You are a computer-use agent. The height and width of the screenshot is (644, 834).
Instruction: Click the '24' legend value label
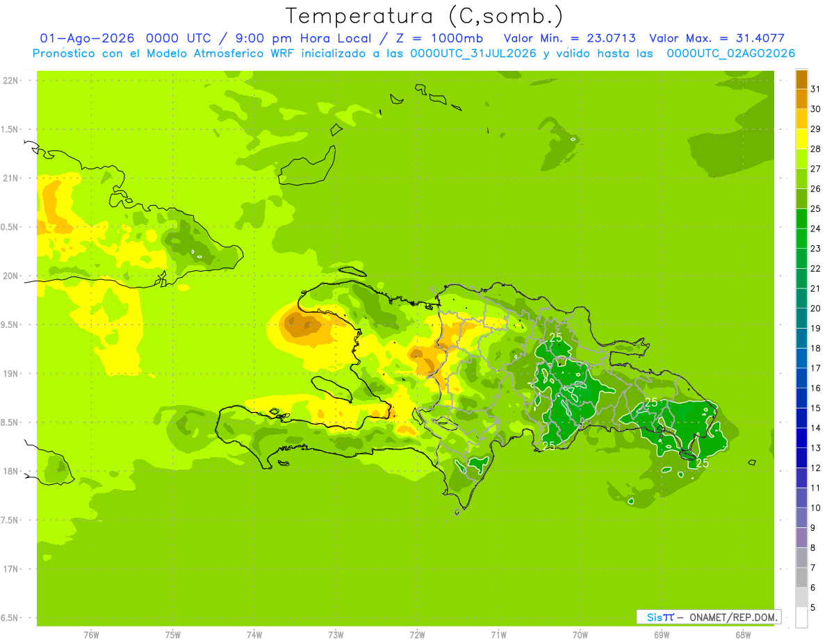(x=816, y=229)
